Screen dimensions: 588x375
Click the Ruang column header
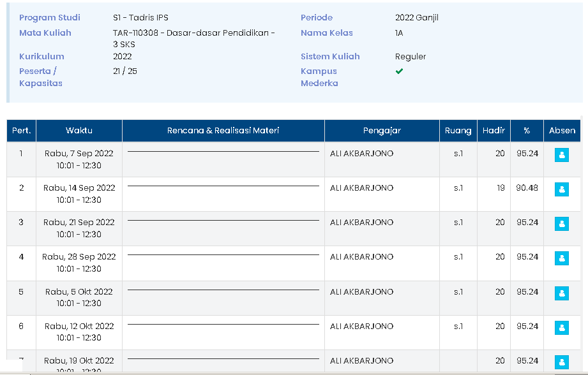(458, 131)
